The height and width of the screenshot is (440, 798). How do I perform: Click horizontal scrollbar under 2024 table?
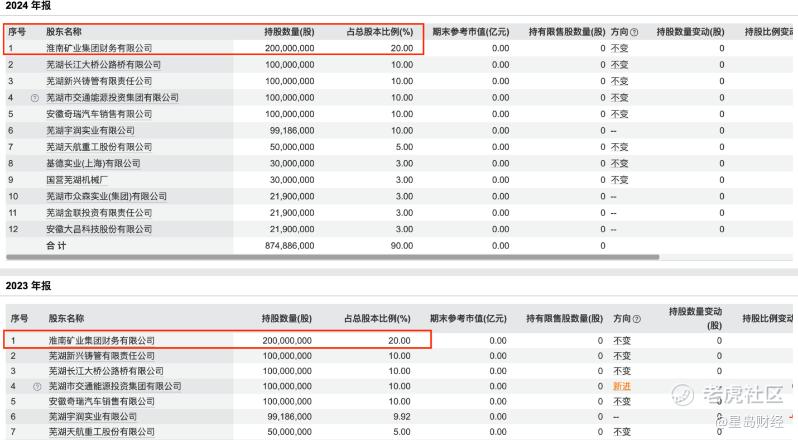332,257
